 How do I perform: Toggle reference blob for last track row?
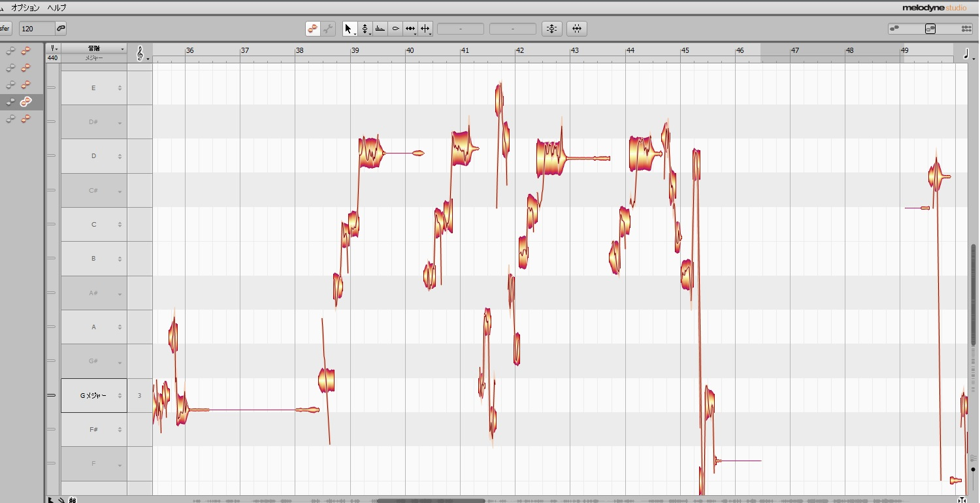(x=10, y=119)
